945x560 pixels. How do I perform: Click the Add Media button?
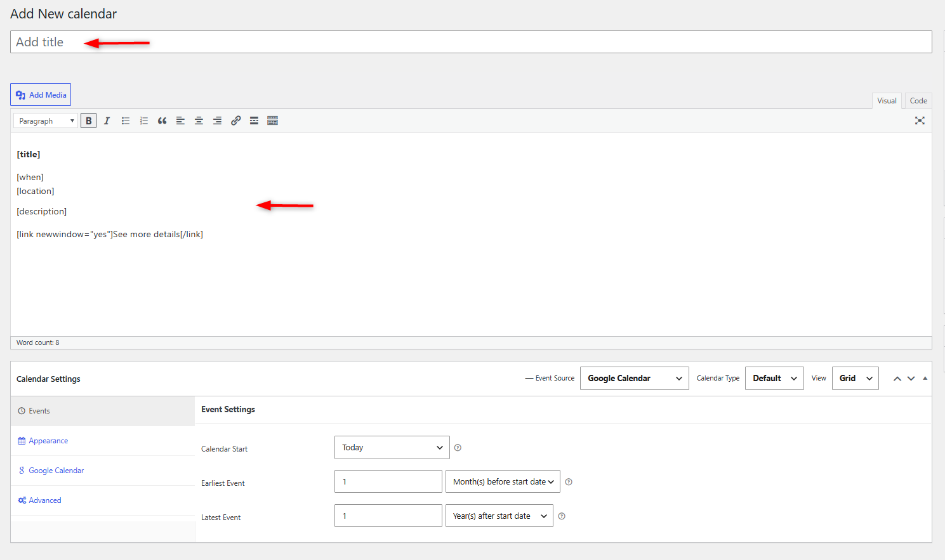tap(41, 94)
